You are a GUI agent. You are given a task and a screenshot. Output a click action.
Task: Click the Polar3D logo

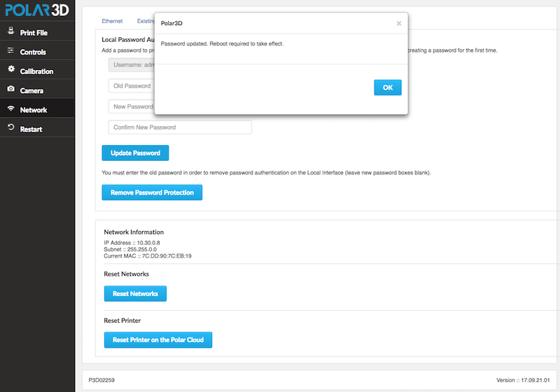point(37,10)
